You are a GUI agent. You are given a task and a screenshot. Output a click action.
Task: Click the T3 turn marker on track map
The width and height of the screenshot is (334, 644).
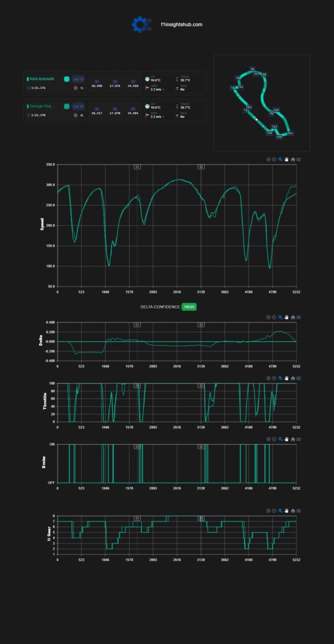pos(232,88)
